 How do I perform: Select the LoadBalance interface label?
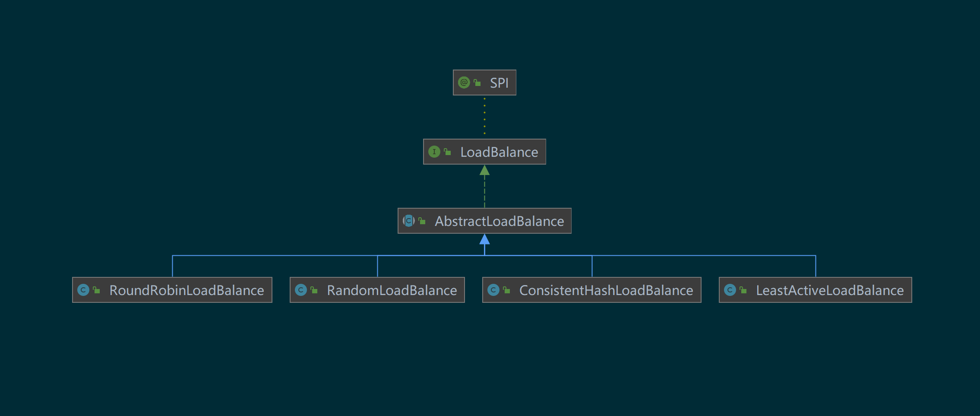coord(499,152)
